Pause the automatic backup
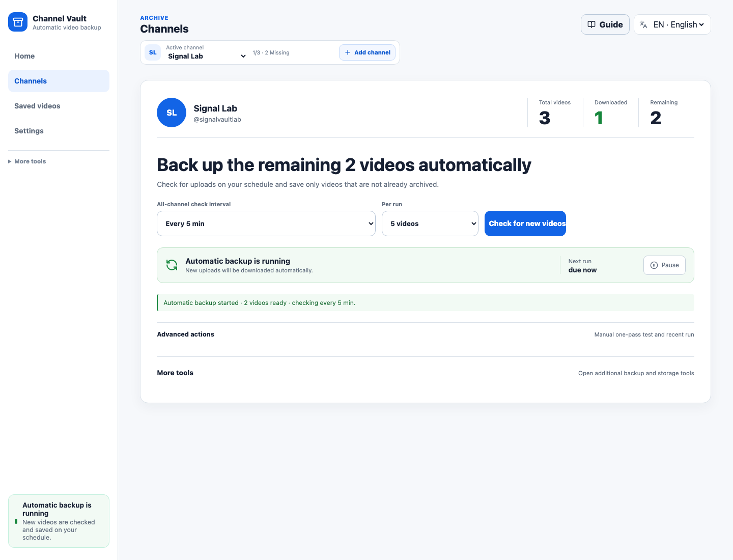The height and width of the screenshot is (560, 733). point(664,265)
